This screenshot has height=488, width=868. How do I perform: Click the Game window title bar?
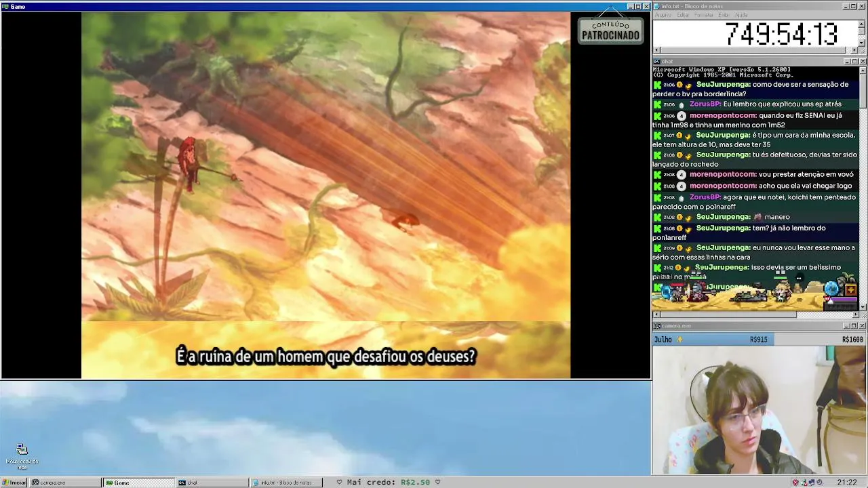coord(325,7)
